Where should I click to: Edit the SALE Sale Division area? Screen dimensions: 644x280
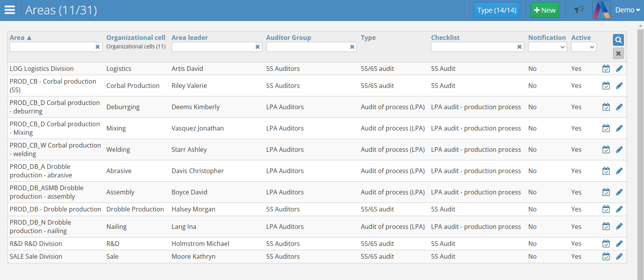click(619, 256)
